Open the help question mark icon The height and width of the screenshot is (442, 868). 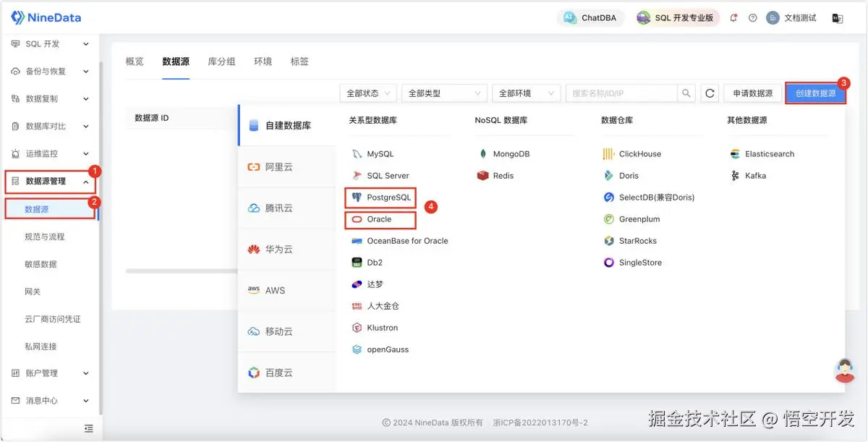coord(753,18)
